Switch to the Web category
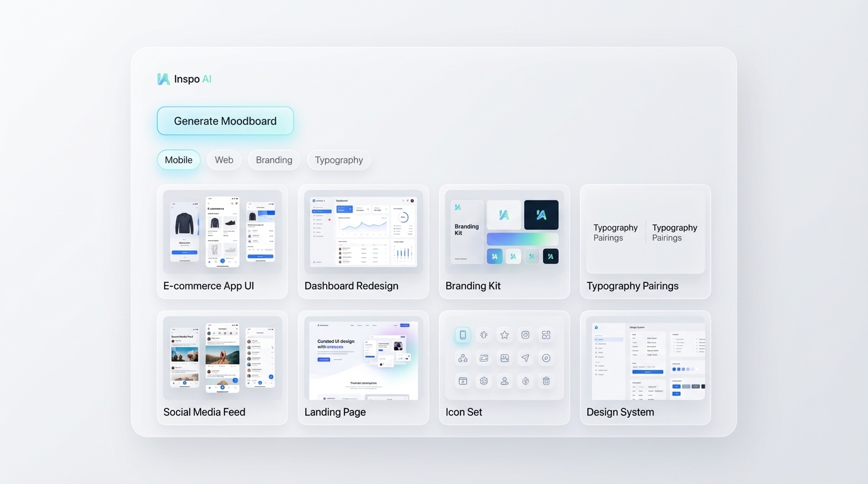The image size is (868, 484). pos(224,159)
